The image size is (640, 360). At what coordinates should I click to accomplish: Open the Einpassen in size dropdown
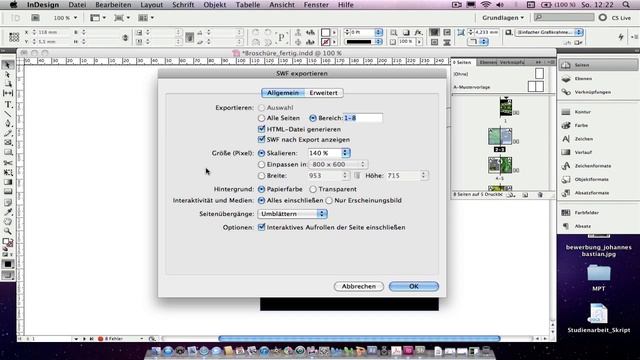click(338, 164)
